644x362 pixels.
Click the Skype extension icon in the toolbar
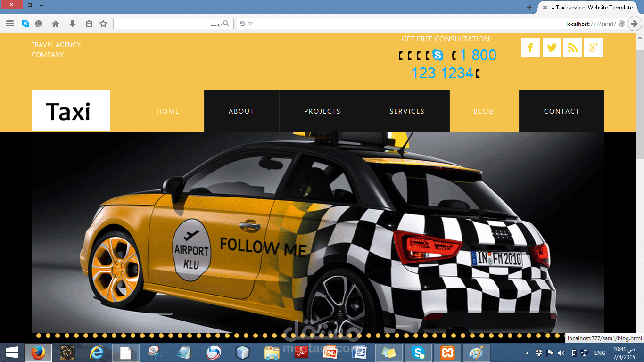[25, 24]
